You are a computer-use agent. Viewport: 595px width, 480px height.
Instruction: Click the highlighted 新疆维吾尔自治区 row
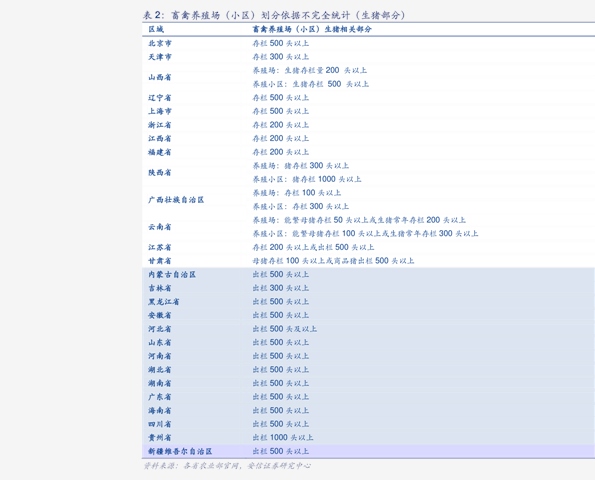click(368, 451)
